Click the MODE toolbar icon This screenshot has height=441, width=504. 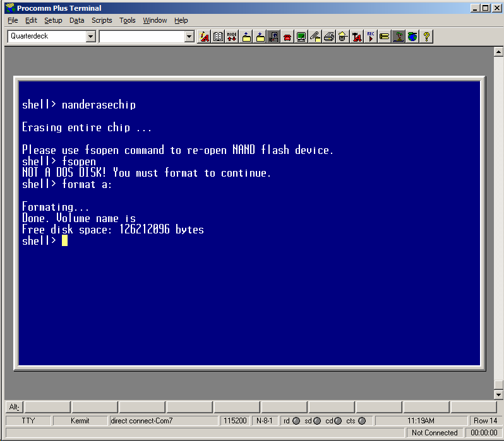232,37
